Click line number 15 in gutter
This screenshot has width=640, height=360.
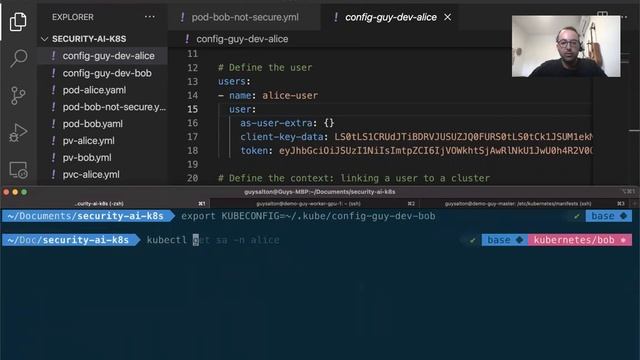[193, 109]
